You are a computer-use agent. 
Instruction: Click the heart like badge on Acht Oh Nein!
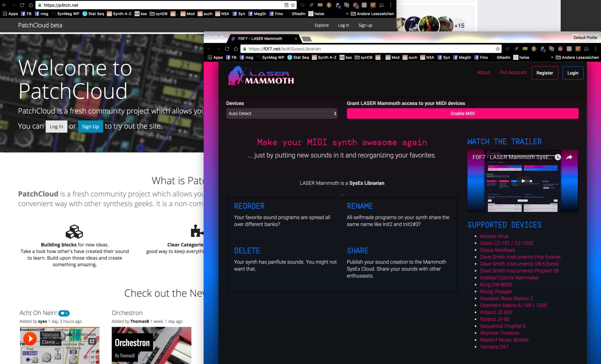tap(64, 313)
